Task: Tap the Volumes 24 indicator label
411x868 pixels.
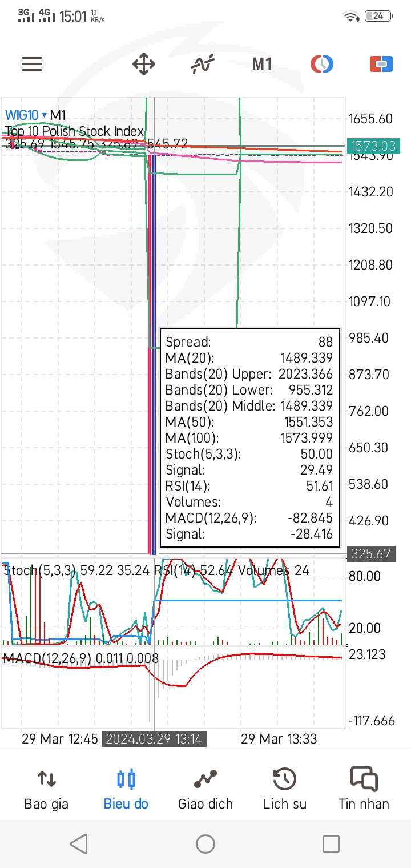Action: click(x=274, y=570)
